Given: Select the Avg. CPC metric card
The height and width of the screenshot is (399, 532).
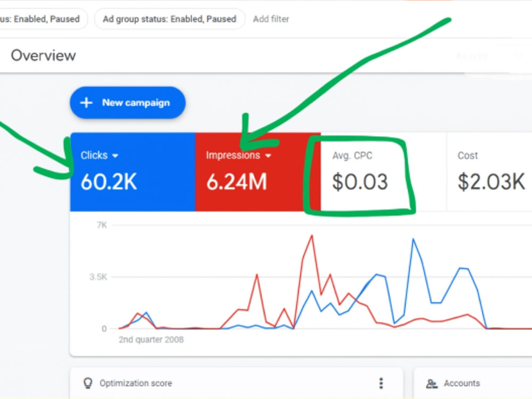Looking at the screenshot, I should (x=384, y=172).
